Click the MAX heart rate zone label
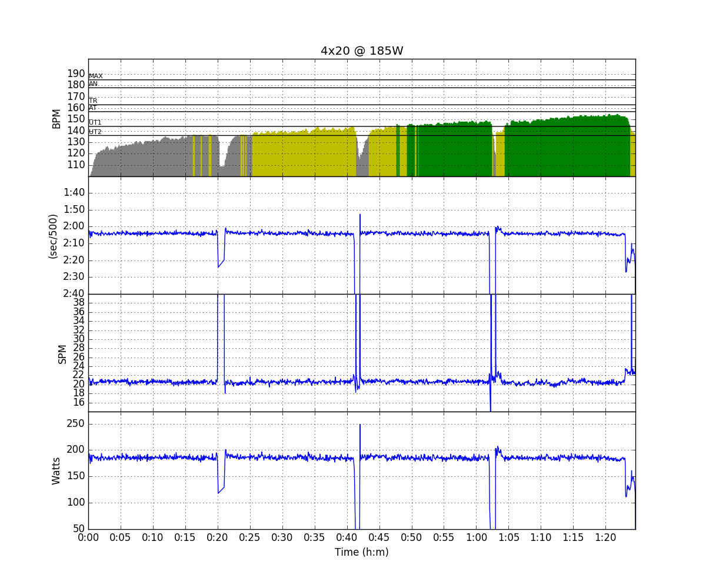The height and width of the screenshot is (588, 706). point(95,76)
